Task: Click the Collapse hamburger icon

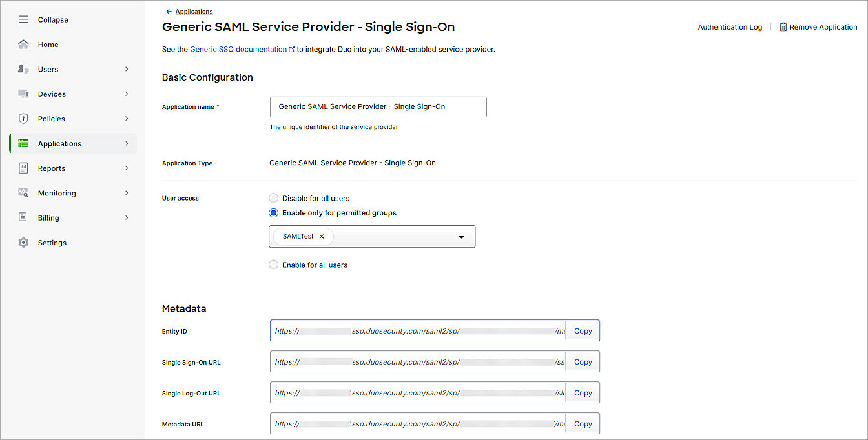Action: [23, 20]
